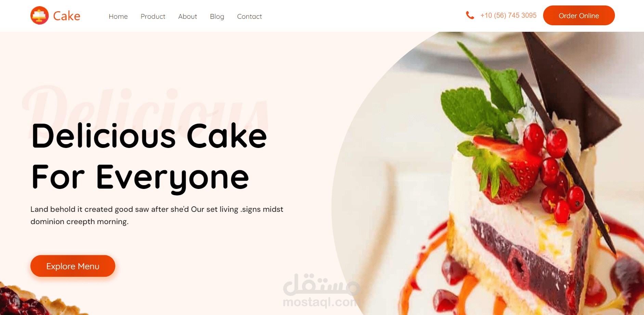Go to the Home menu item
The image size is (644, 315).
[x=118, y=16]
